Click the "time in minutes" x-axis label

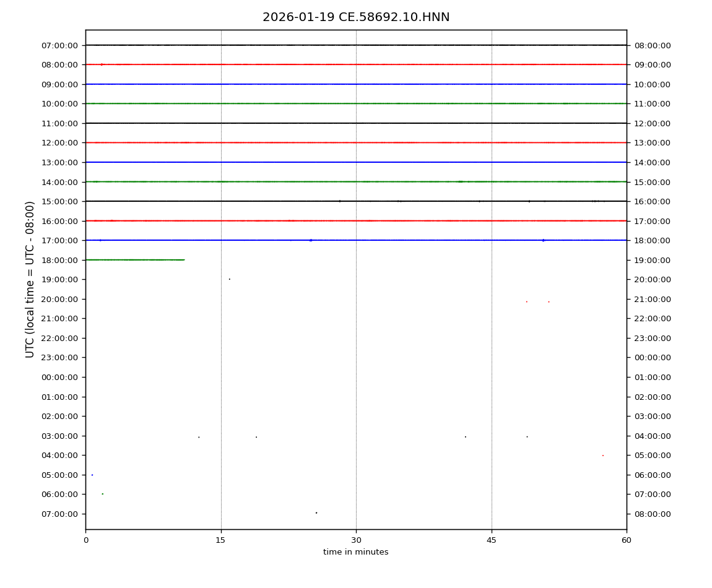355,552
